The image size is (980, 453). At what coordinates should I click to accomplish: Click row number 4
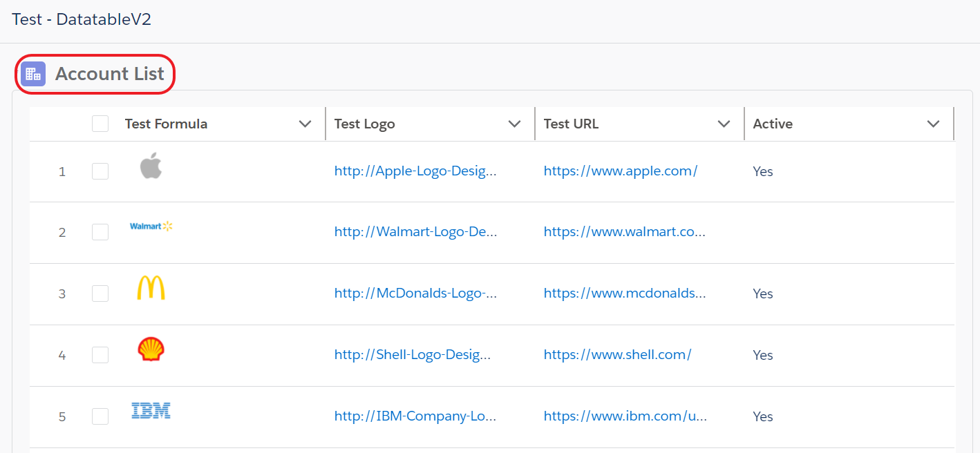point(62,356)
